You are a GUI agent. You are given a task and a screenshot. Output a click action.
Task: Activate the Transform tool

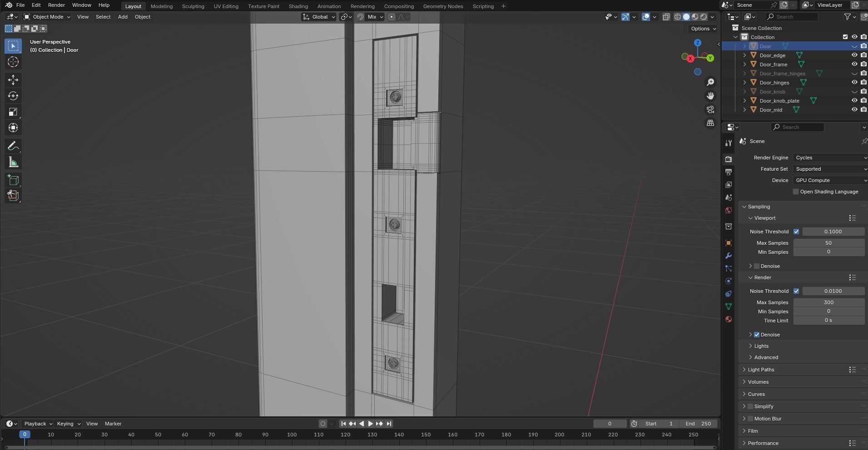click(13, 128)
